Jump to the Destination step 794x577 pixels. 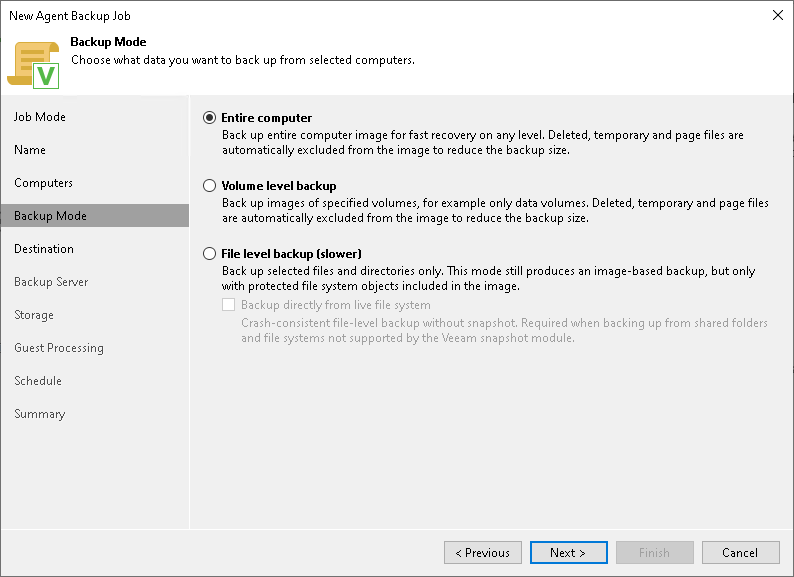[x=44, y=249]
